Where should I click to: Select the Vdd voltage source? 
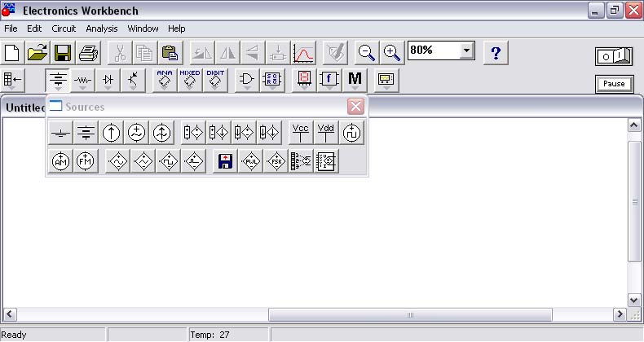click(326, 133)
